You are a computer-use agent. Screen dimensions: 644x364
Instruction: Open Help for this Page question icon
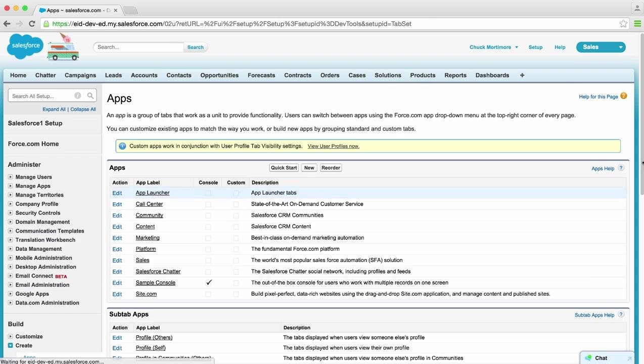[623, 96]
